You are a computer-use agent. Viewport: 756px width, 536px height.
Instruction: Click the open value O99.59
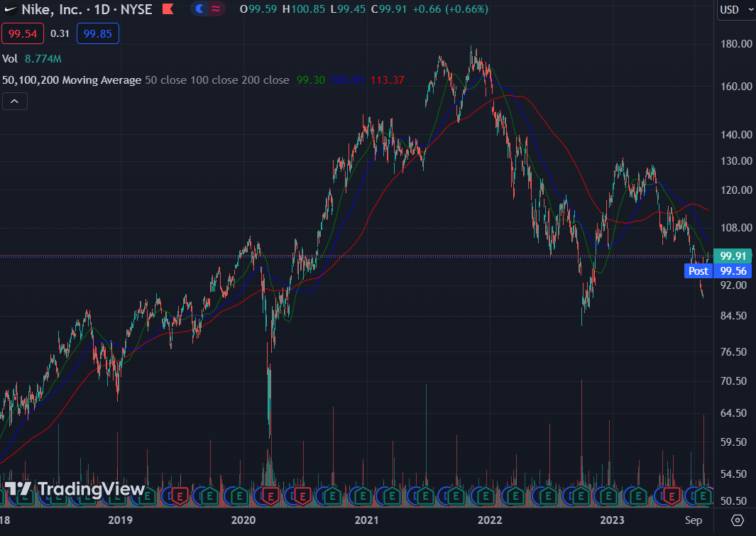click(x=258, y=9)
